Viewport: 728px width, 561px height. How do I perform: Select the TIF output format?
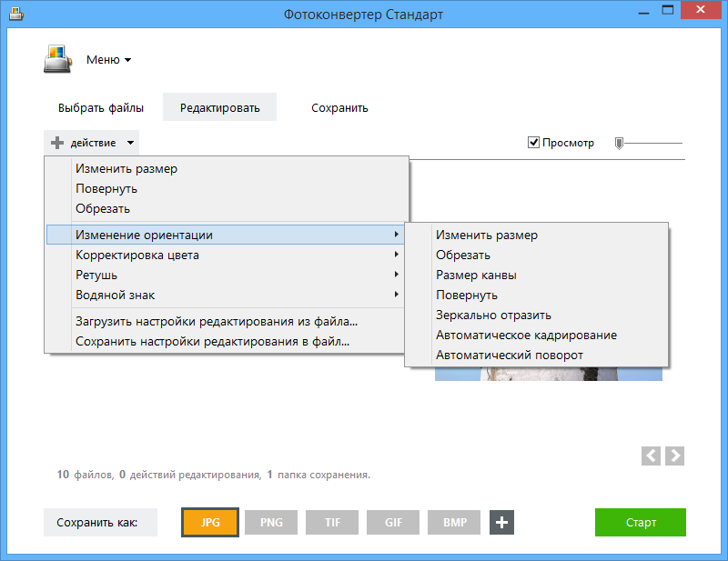tap(332, 523)
